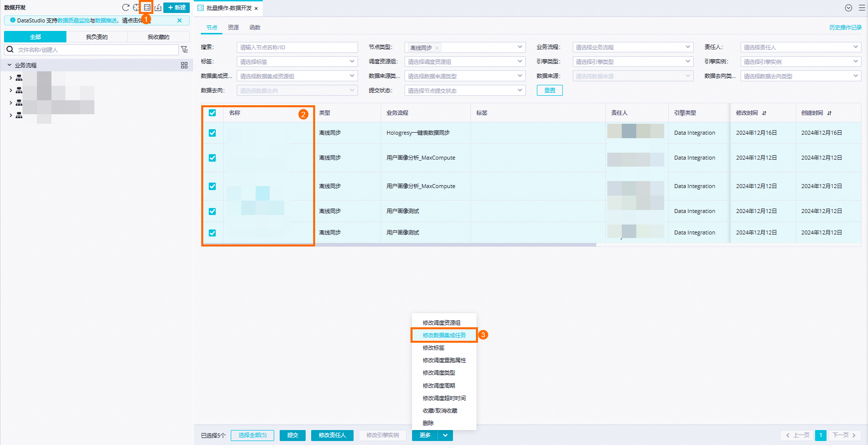868x445 pixels.
Task: Expand the second workflow tree node
Action: [10, 90]
